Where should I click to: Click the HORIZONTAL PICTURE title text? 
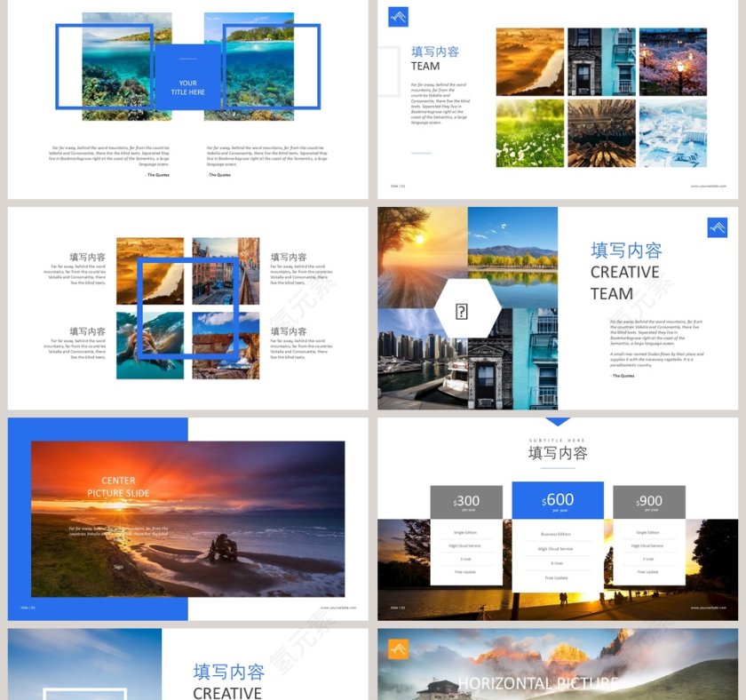click(x=537, y=683)
